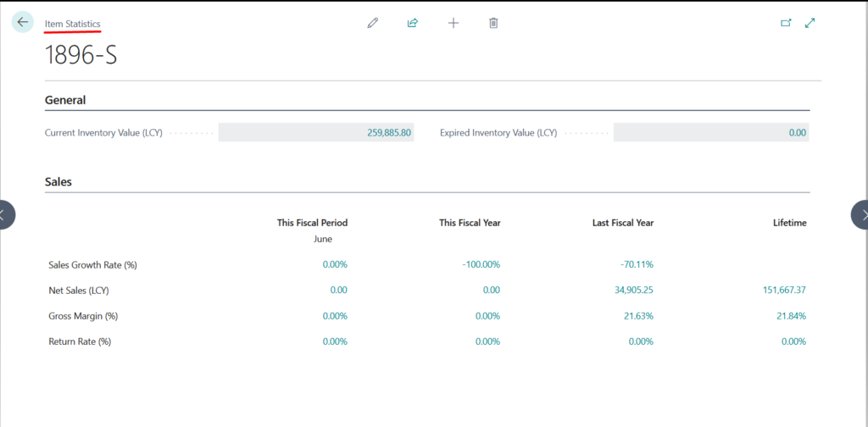
Task: Click the plus icon to create new
Action: click(x=453, y=23)
